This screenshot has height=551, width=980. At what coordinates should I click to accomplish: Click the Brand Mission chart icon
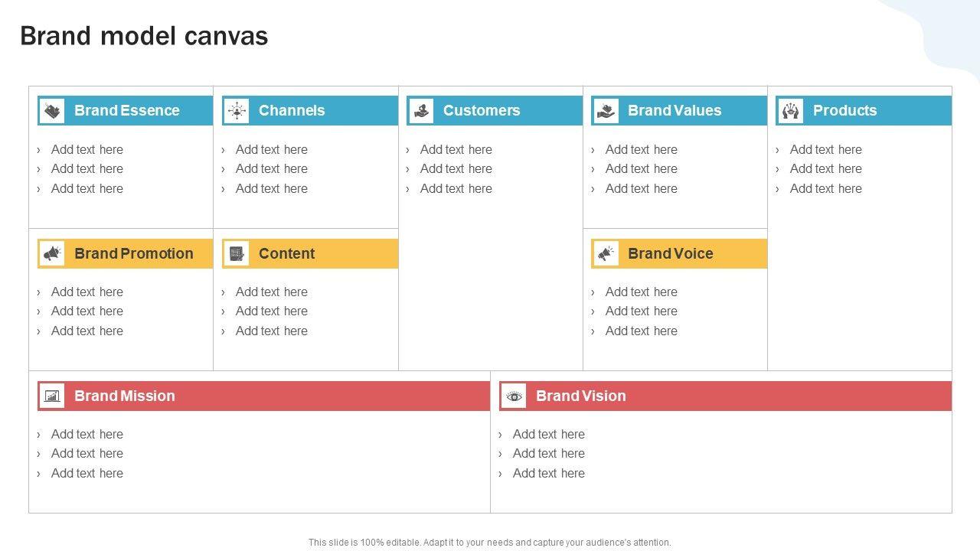52,396
